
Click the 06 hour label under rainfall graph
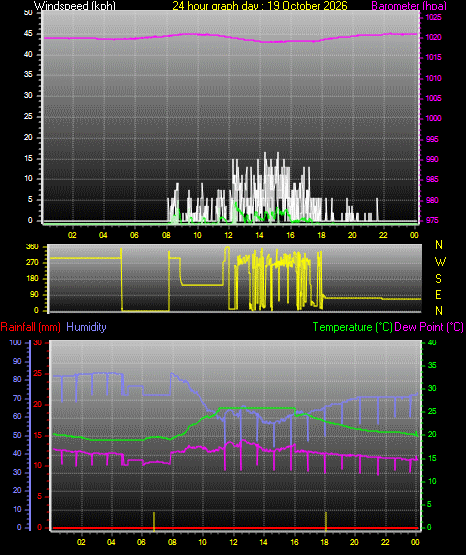pos(141,542)
